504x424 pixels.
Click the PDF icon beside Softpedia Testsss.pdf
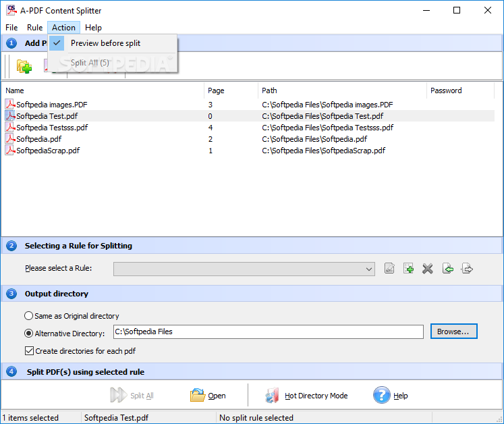(10, 128)
